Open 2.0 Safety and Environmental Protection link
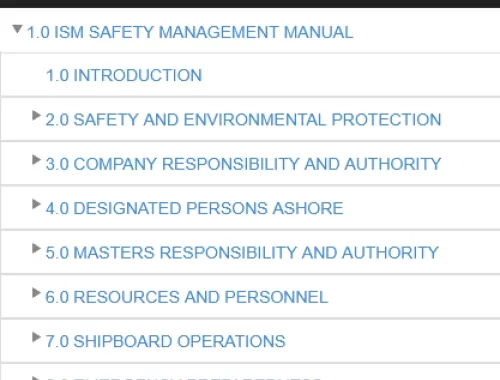500x380 pixels. point(243,120)
